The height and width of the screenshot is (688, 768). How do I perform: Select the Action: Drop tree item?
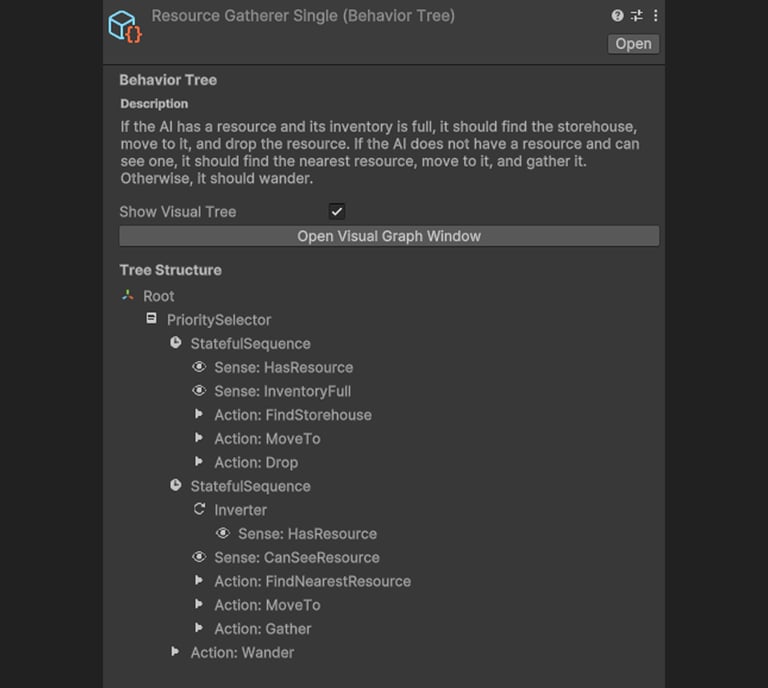(255, 462)
